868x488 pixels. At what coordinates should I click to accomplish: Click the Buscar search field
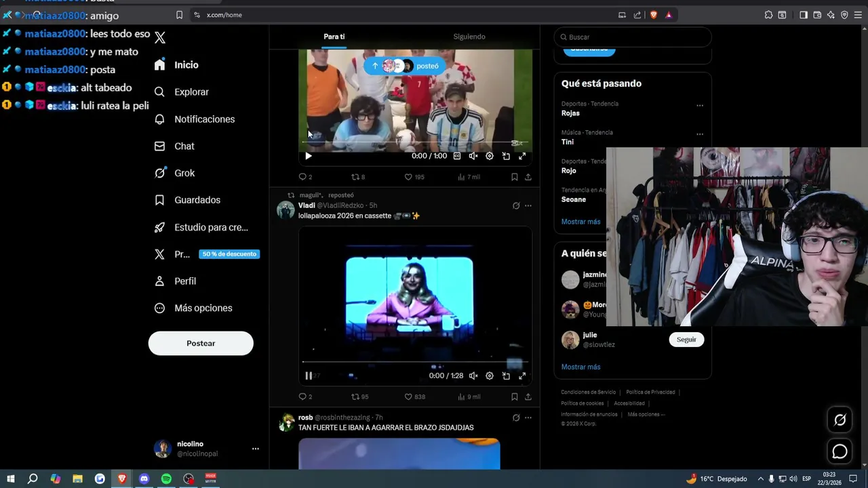tap(633, 37)
